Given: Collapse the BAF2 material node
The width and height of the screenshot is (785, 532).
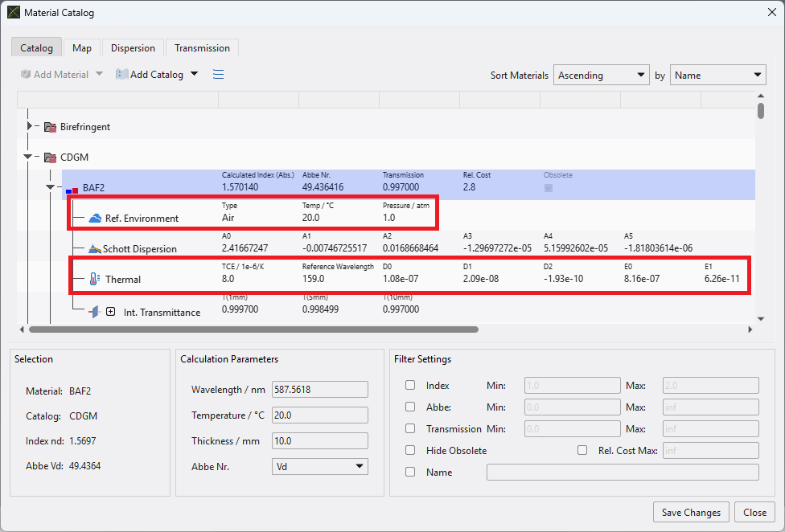Looking at the screenshot, I should (50, 187).
